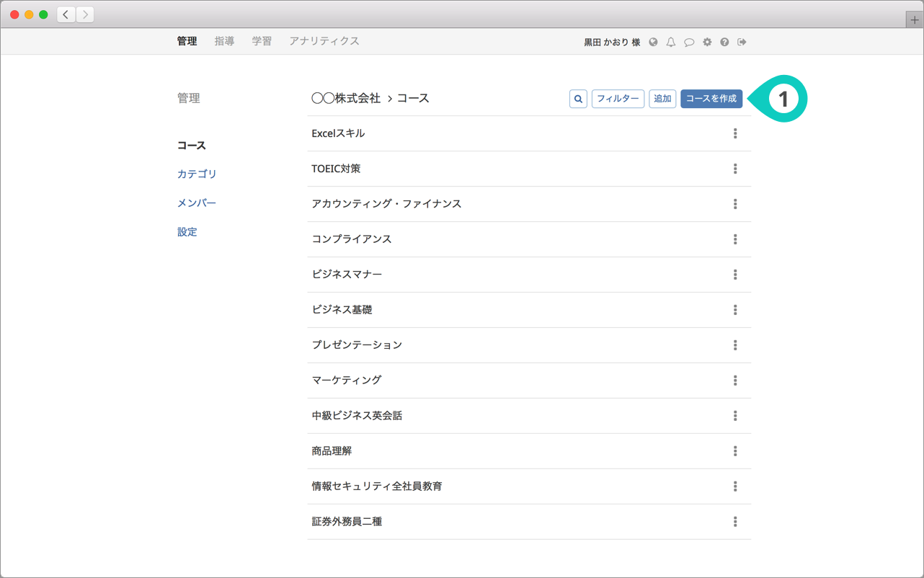
Task: Open カテゴリ in the sidebar
Action: [x=197, y=174]
